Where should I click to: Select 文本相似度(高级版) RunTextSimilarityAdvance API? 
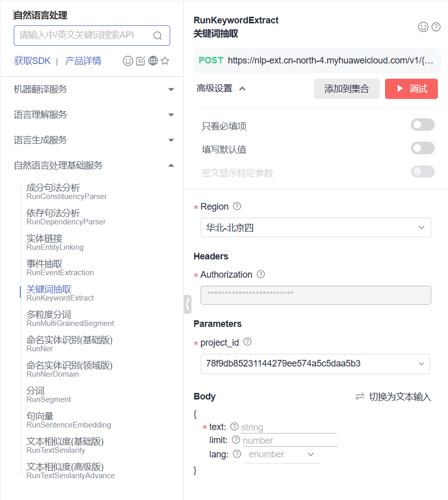[71, 471]
